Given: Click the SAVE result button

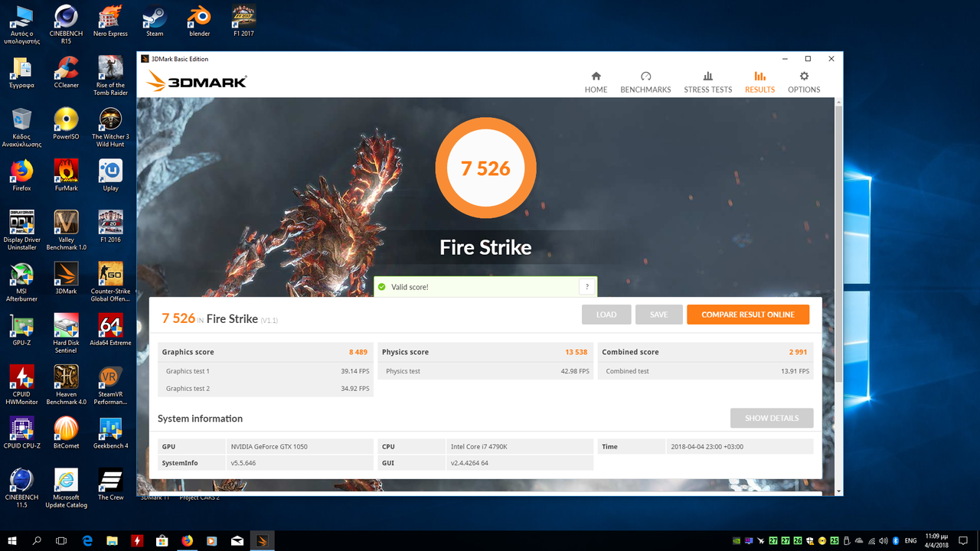Looking at the screenshot, I should coord(658,315).
